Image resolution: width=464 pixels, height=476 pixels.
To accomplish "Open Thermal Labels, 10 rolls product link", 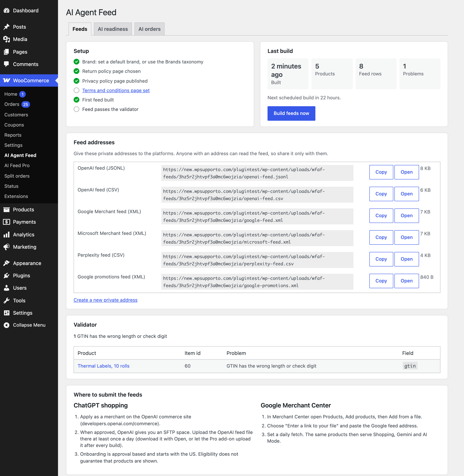I will [103, 366].
